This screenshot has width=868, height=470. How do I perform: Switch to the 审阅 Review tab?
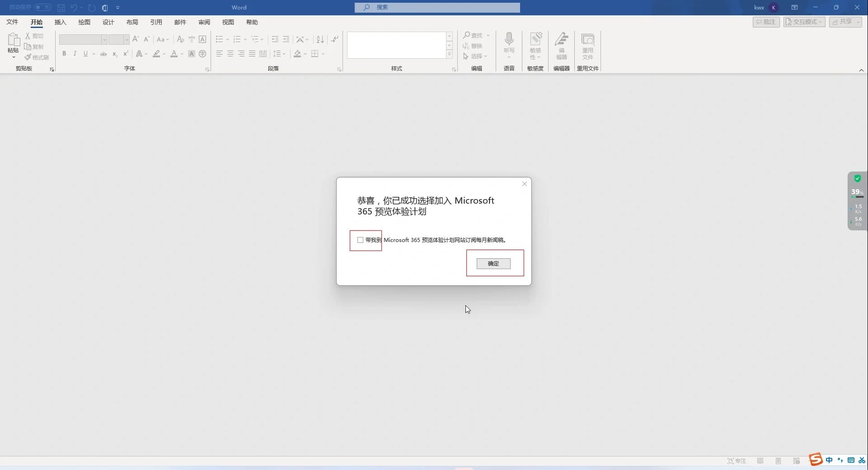pyautogui.click(x=204, y=22)
